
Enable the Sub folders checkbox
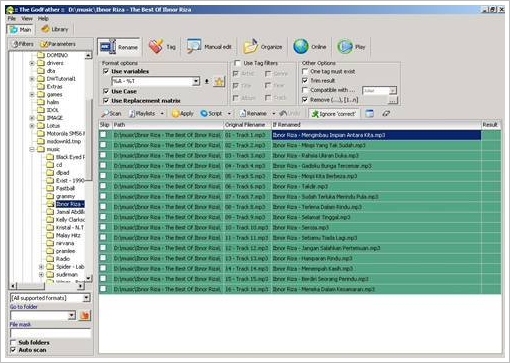coord(13,342)
